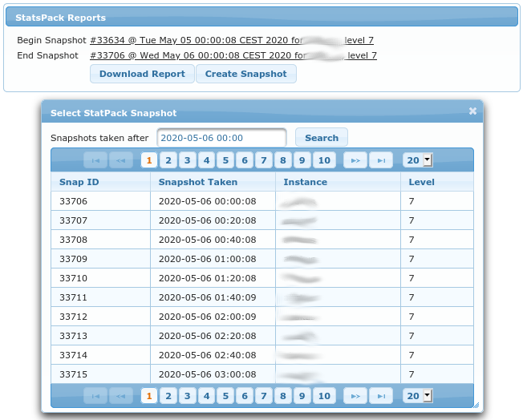This screenshot has width=523, height=420.
Task: Click the Download Report button
Action: click(x=142, y=74)
